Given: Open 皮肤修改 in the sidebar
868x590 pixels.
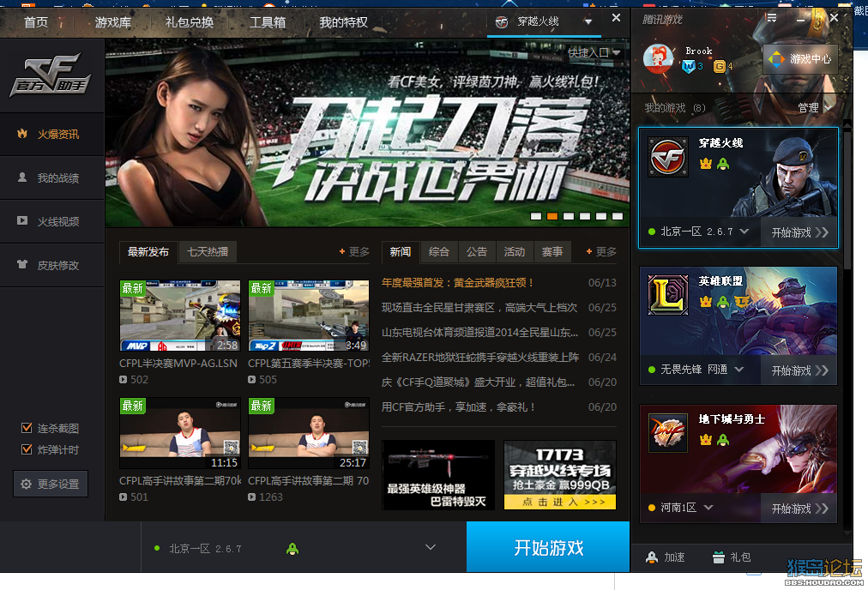Looking at the screenshot, I should point(52,265).
